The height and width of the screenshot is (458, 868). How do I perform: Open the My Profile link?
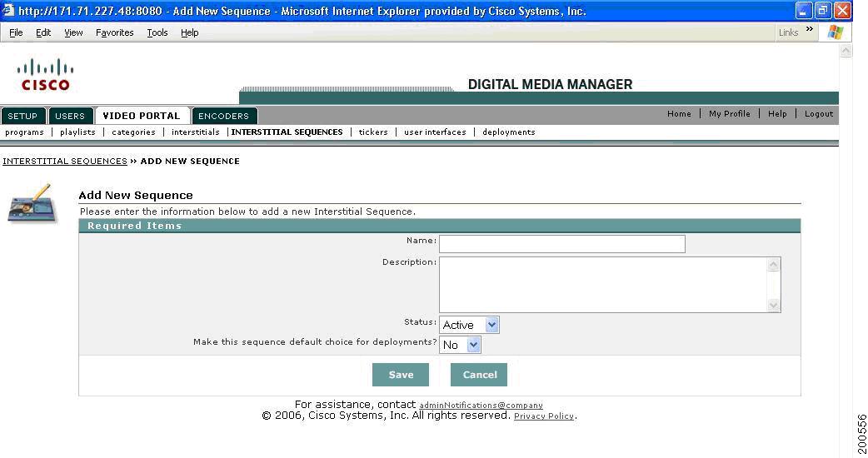pos(730,113)
